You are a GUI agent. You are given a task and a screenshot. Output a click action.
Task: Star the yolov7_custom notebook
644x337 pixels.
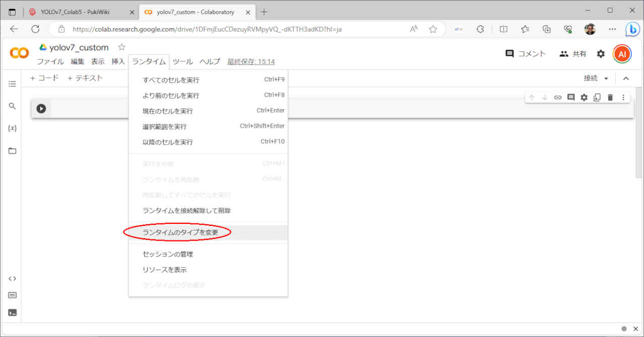pyautogui.click(x=121, y=47)
